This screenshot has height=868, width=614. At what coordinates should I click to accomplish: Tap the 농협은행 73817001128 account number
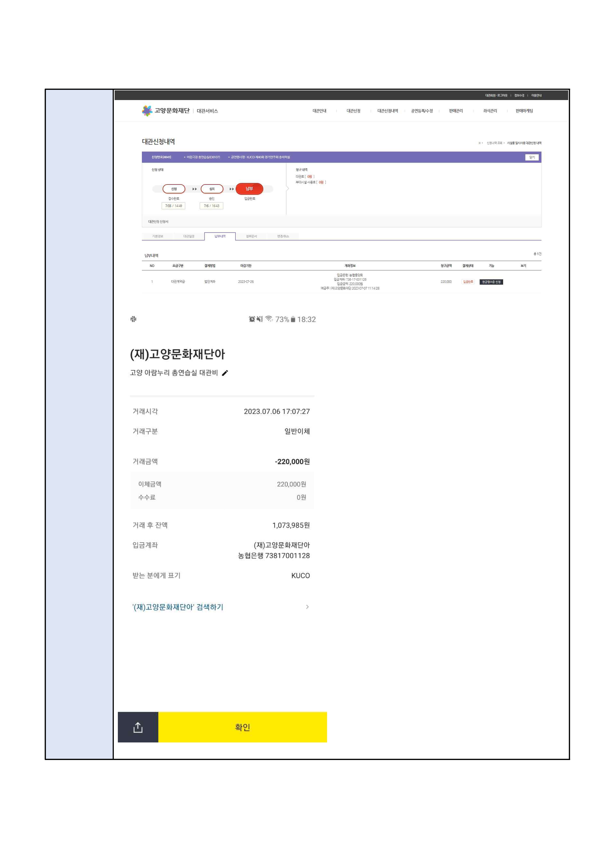[x=274, y=556]
